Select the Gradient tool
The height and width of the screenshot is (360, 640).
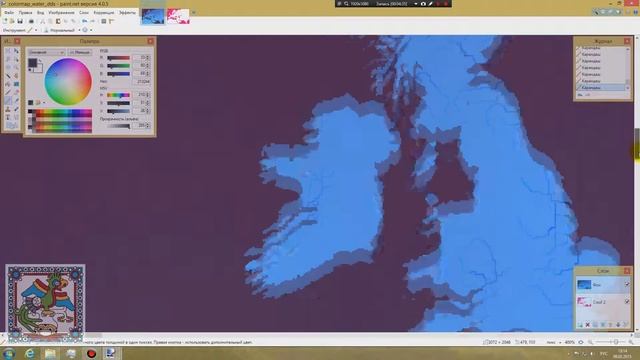point(16,84)
